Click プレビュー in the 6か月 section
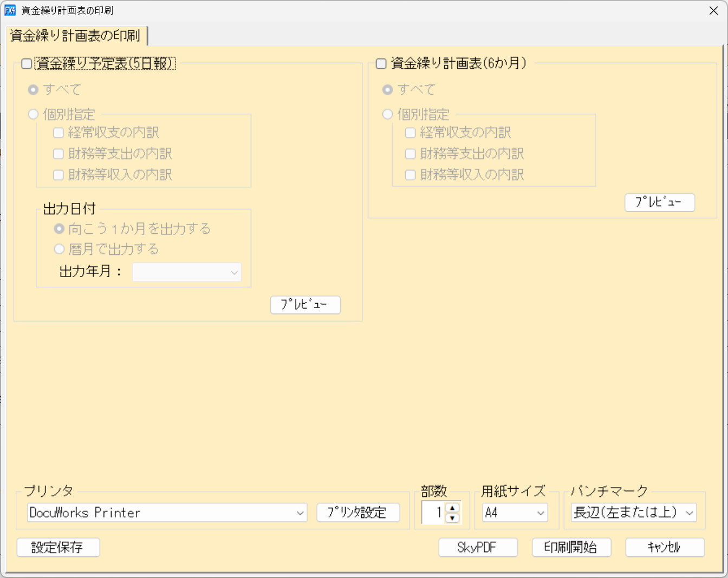The width and height of the screenshot is (728, 578). (x=660, y=202)
